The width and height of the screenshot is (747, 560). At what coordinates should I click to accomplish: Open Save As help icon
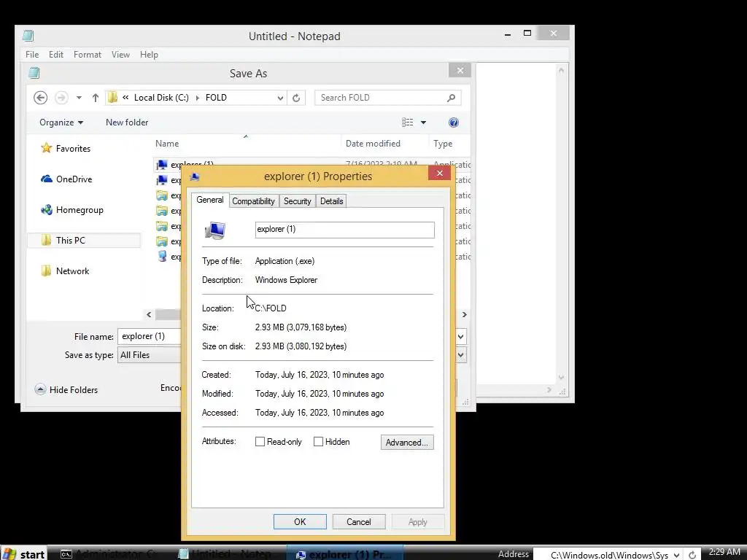(454, 122)
